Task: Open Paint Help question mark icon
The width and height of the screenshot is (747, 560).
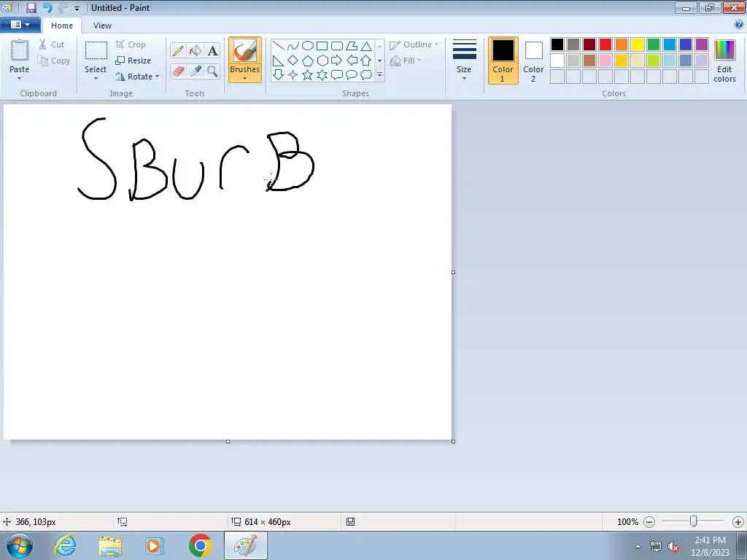Action: (x=739, y=25)
